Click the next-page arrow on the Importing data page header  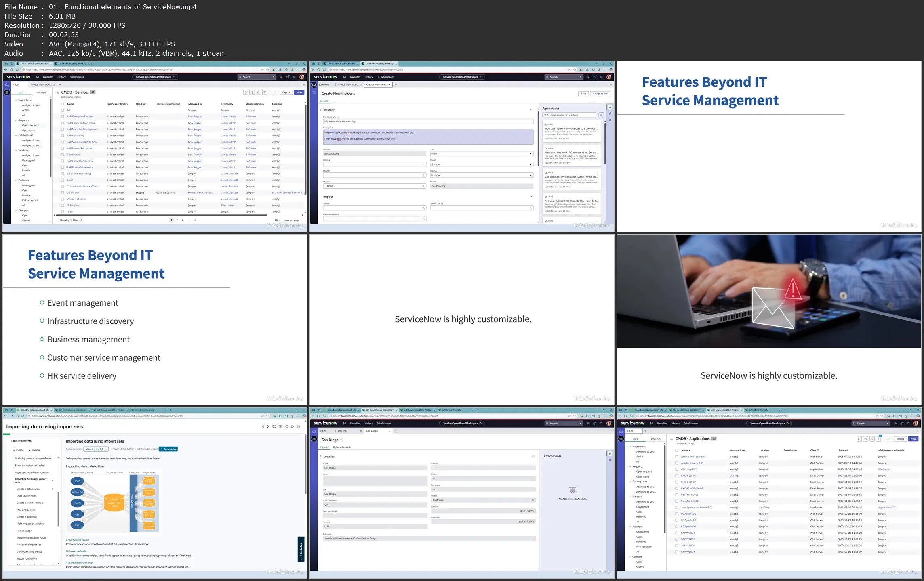click(268, 426)
